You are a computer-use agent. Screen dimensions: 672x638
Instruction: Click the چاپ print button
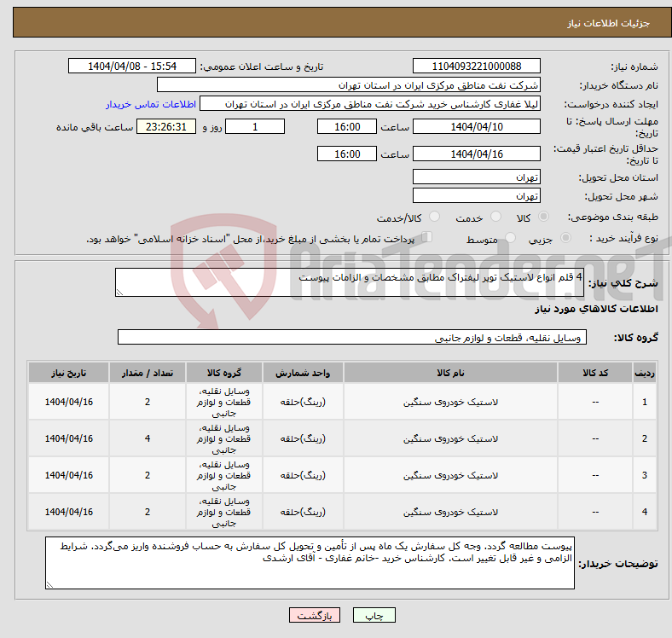tap(374, 616)
